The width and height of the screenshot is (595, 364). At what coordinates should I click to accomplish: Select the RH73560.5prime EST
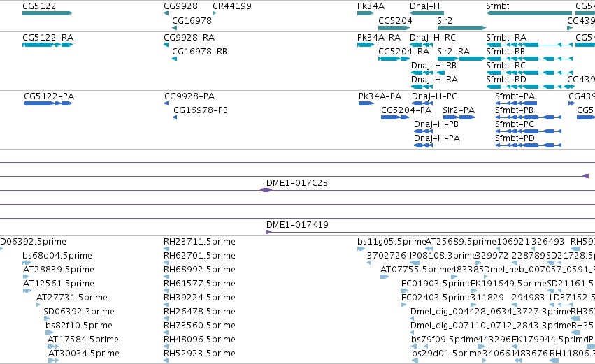[166, 333]
